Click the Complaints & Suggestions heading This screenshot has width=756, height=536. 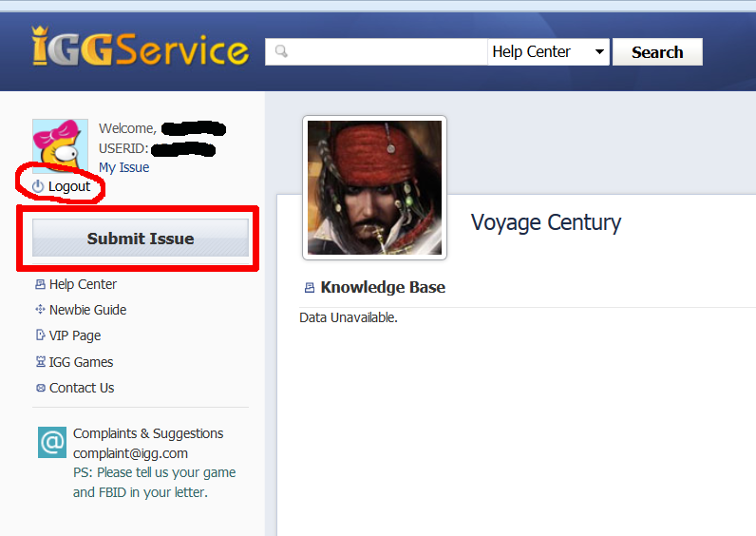(148, 433)
